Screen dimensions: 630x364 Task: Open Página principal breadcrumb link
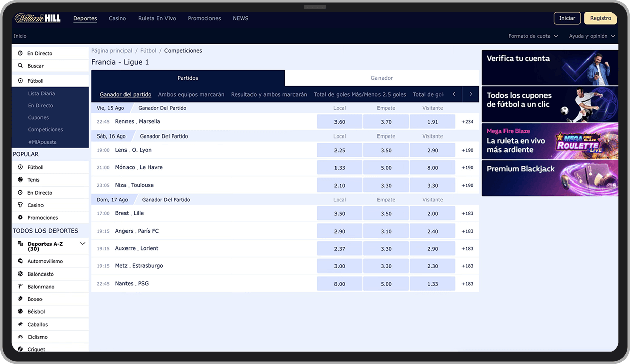pos(111,51)
